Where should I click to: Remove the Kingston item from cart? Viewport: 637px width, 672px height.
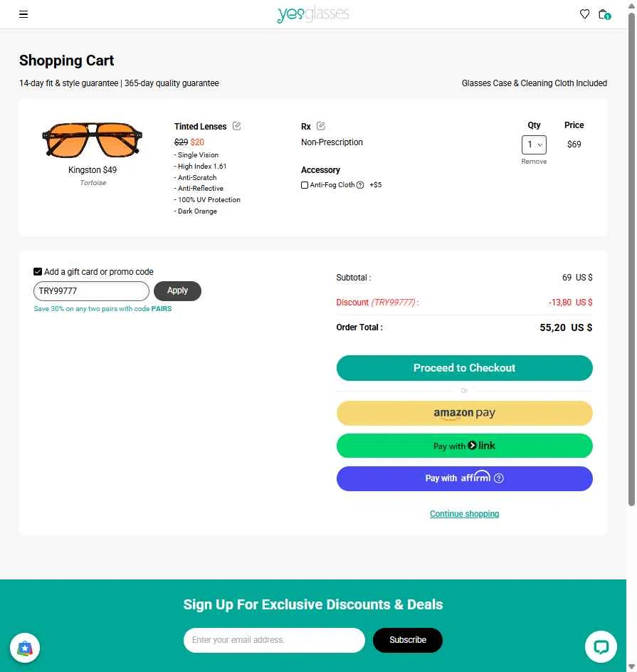(534, 162)
